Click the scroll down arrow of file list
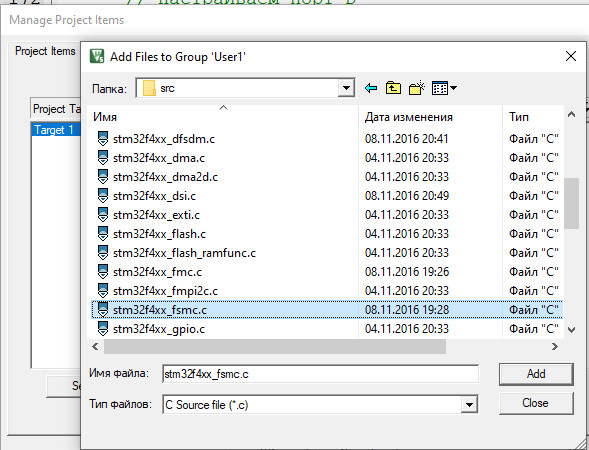 point(571,330)
